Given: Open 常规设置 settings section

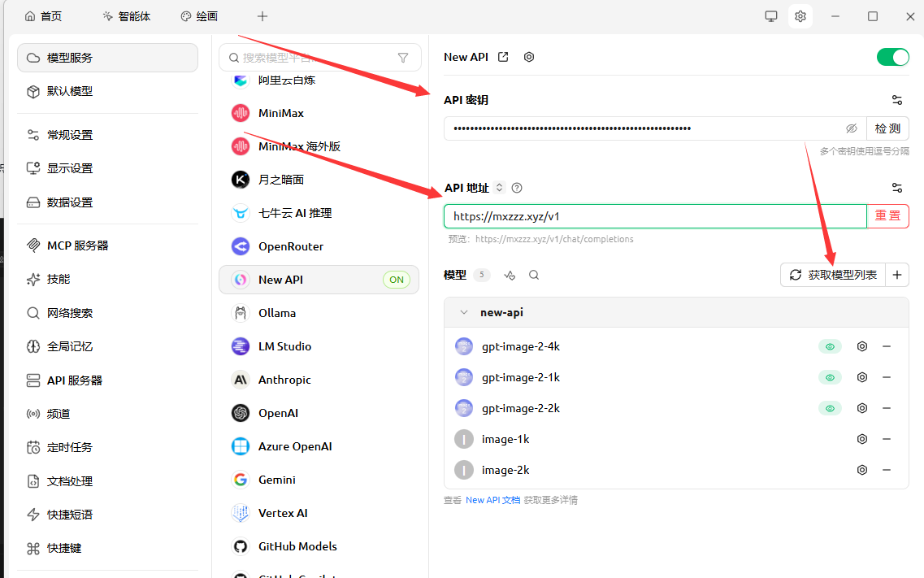Looking at the screenshot, I should pos(108,135).
